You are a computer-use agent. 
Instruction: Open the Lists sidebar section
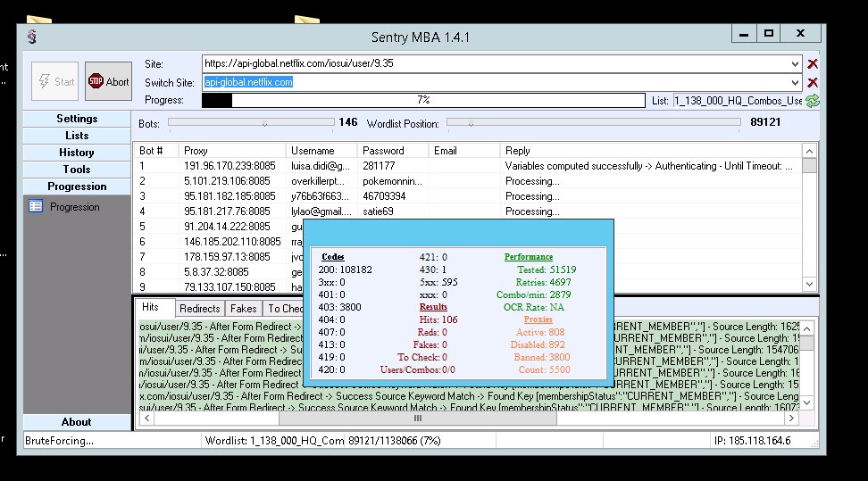[77, 136]
